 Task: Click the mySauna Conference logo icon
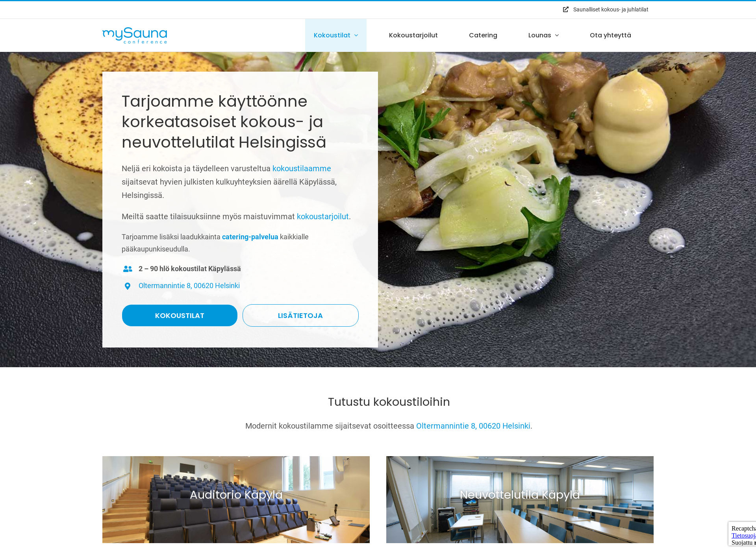coord(134,35)
